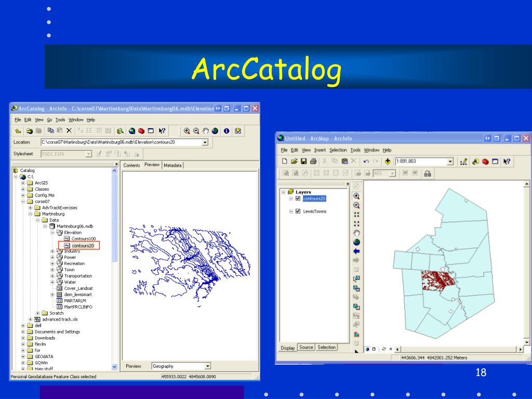The height and width of the screenshot is (399, 532).
Task: Open the Location path dropdown
Action: (x=205, y=142)
